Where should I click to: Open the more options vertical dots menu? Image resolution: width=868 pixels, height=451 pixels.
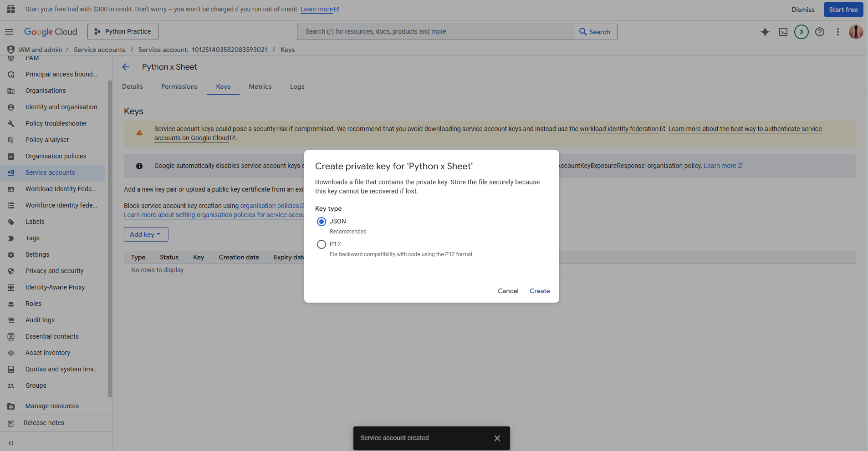point(838,32)
